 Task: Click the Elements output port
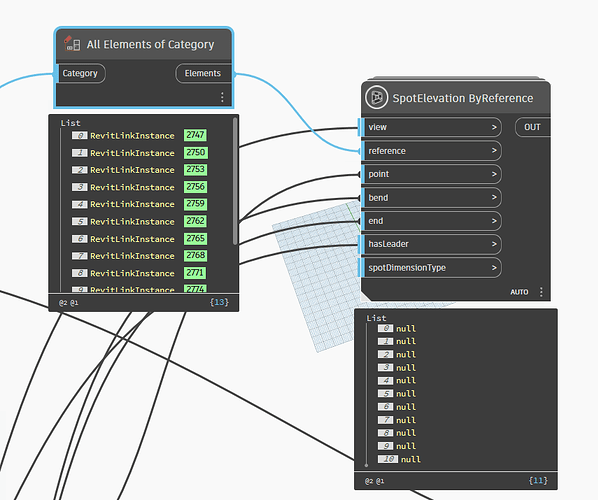[203, 73]
